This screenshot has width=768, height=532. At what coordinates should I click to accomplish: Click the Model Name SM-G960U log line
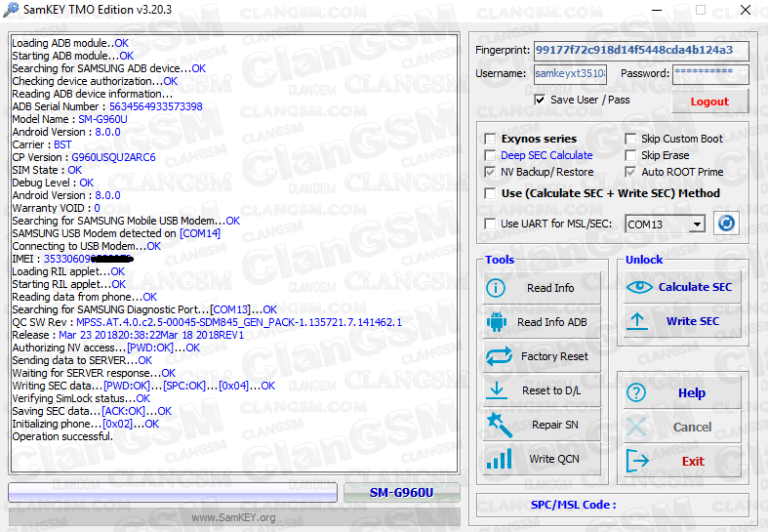69,119
